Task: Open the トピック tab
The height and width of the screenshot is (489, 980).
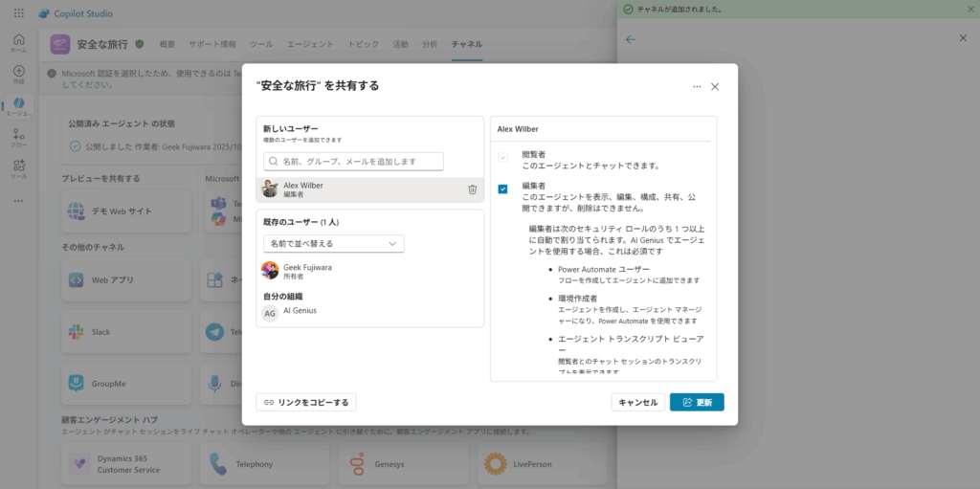Action: click(x=363, y=44)
